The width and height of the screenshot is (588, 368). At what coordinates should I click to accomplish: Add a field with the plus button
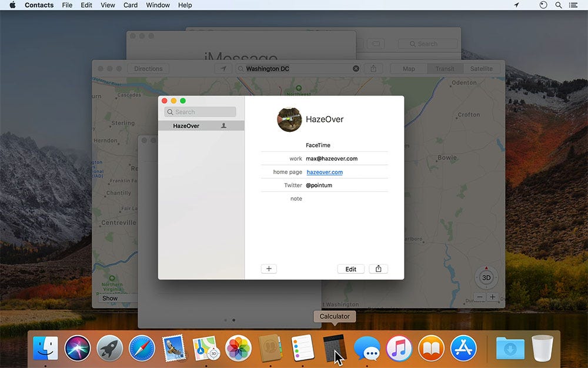tap(269, 269)
